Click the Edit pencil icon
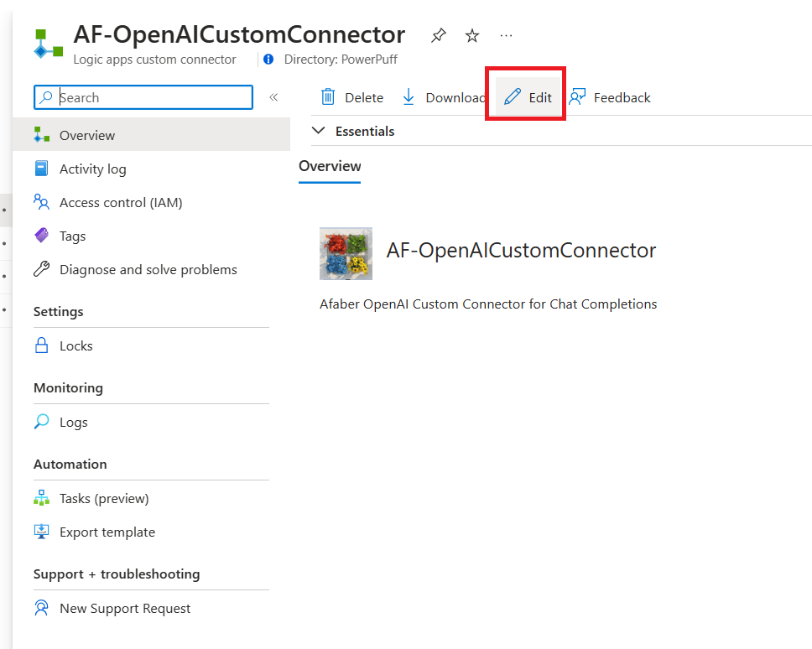812x649 pixels. [513, 97]
